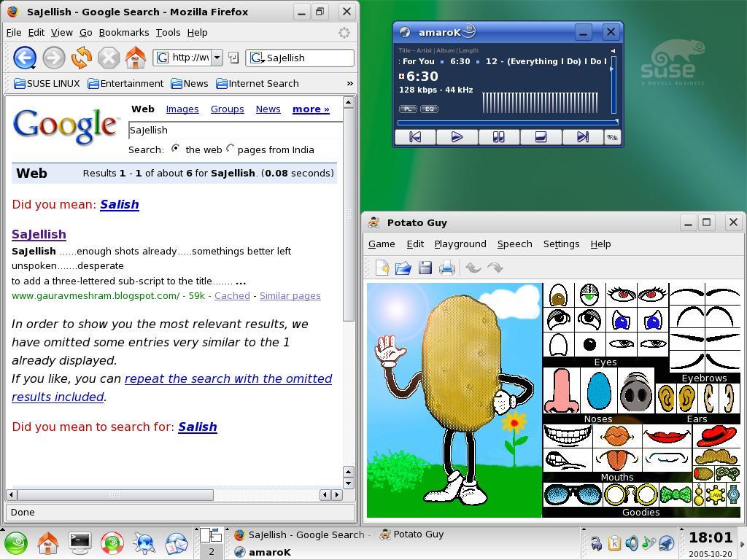Adjust amaroK vertical volume slider
This screenshot has width=747, height=560.
pyautogui.click(x=614, y=85)
